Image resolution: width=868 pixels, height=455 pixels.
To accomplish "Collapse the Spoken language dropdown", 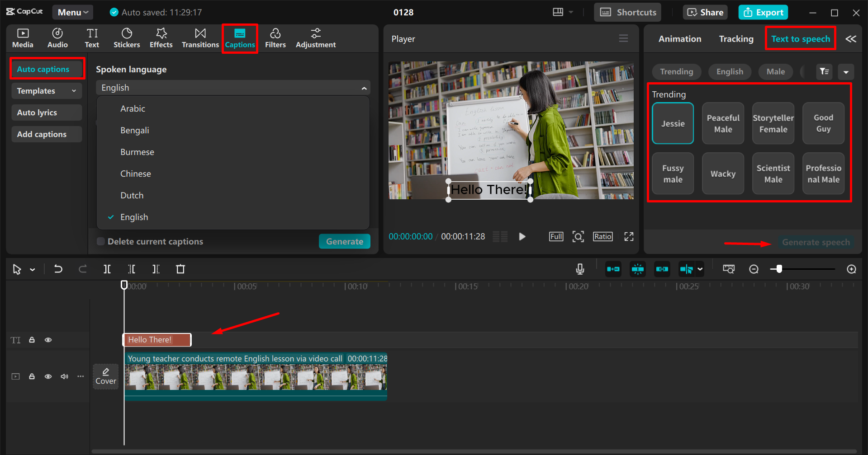I will pos(365,87).
